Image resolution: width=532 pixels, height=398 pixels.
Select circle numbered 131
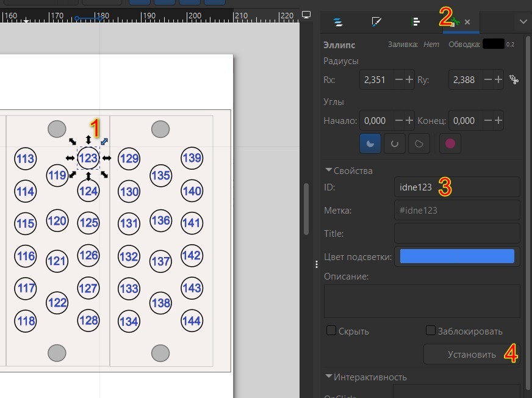[x=129, y=223]
